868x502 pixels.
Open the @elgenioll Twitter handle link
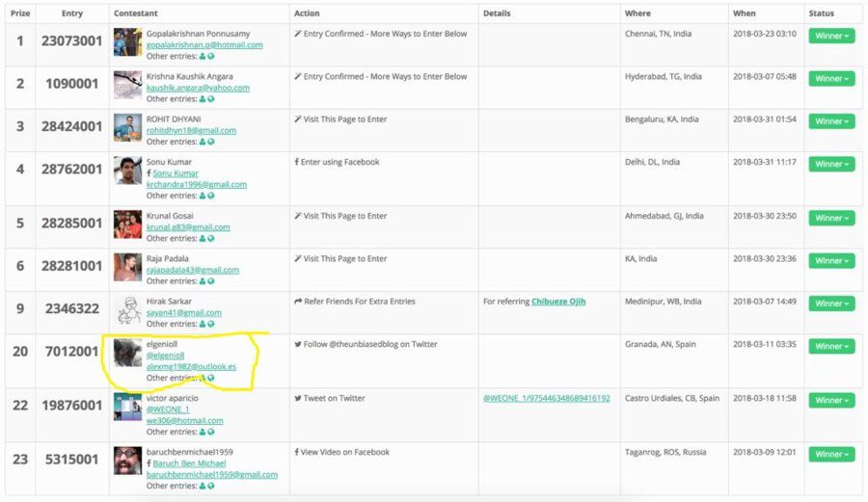165,356
